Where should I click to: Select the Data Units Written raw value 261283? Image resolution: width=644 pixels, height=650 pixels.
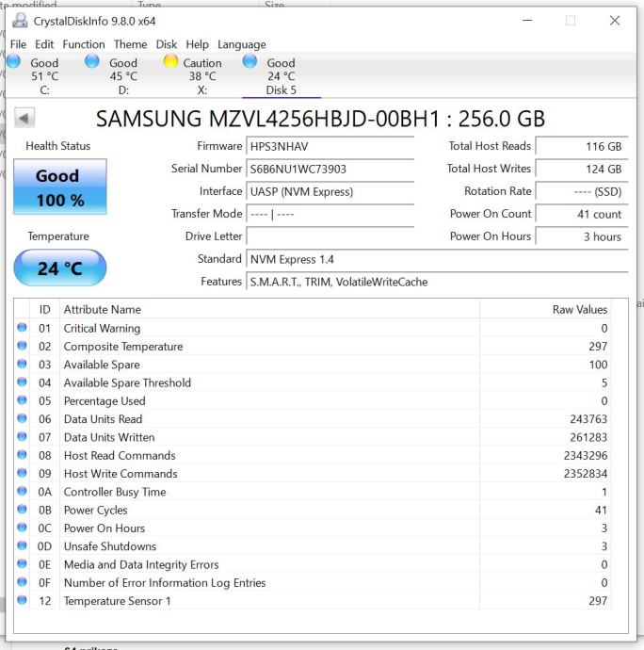click(588, 437)
